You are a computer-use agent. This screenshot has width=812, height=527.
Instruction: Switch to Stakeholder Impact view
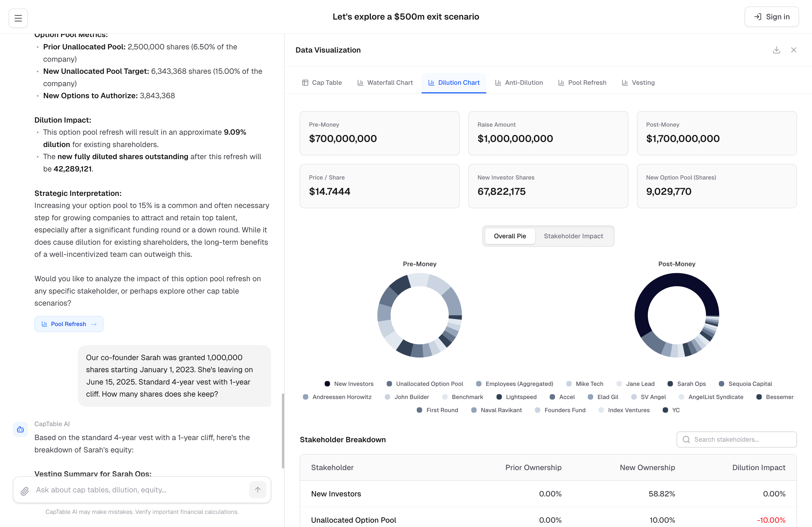point(573,236)
